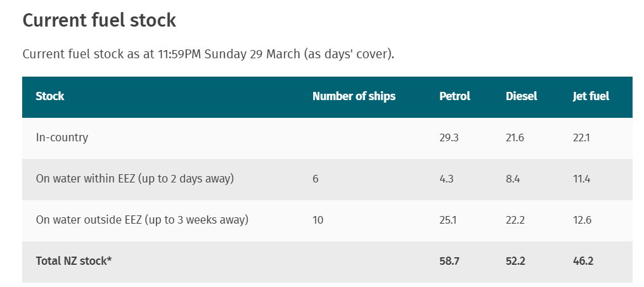Click the "Current fuel stock" heading

pyautogui.click(x=99, y=20)
